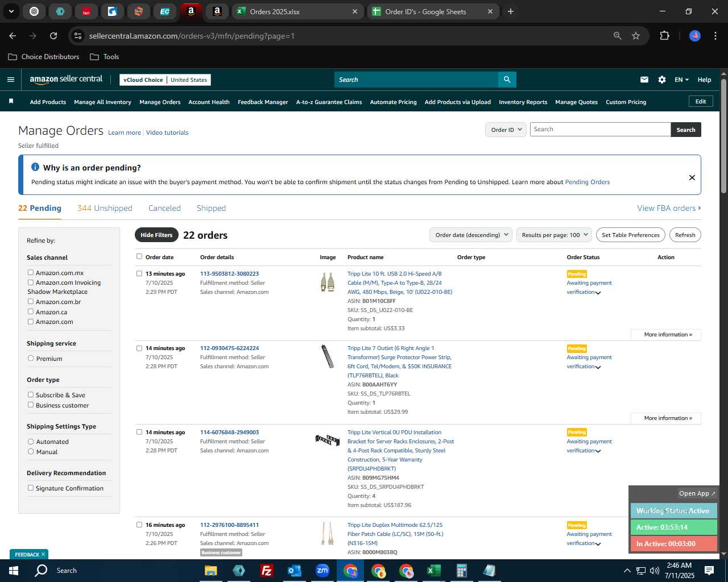
Task: Bookmark this page with star icon
Action: 636,36
